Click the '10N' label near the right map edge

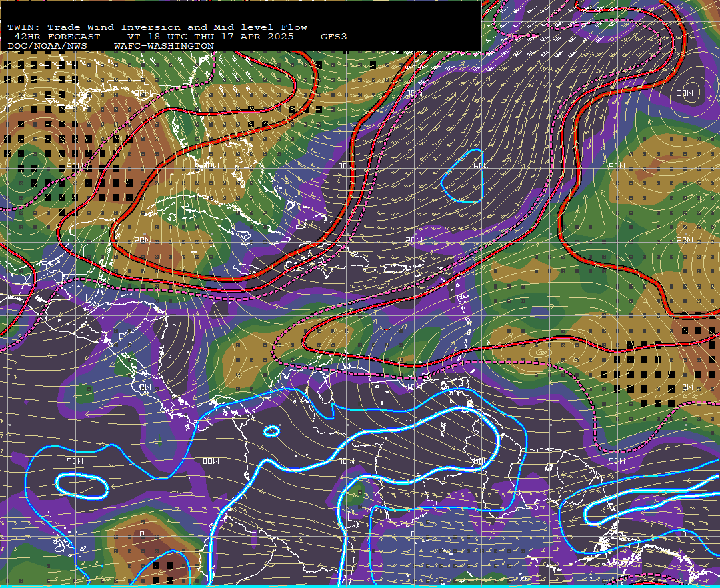pyautogui.click(x=685, y=387)
